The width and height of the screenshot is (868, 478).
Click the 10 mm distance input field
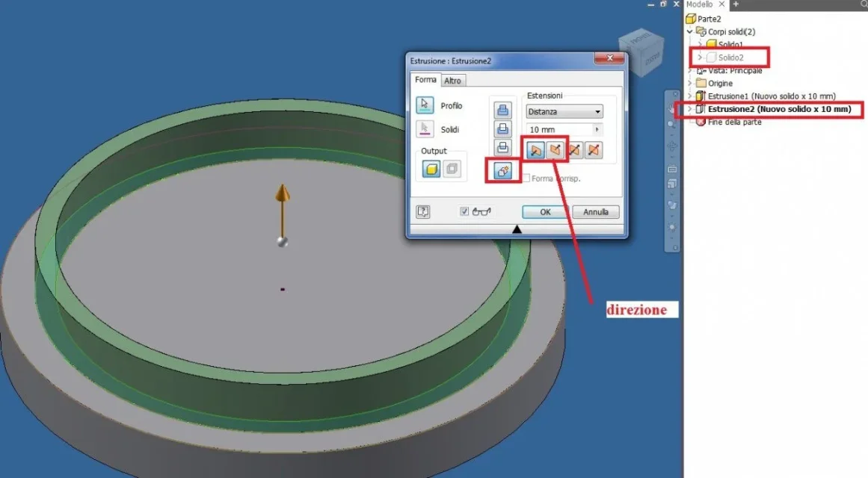(560, 129)
